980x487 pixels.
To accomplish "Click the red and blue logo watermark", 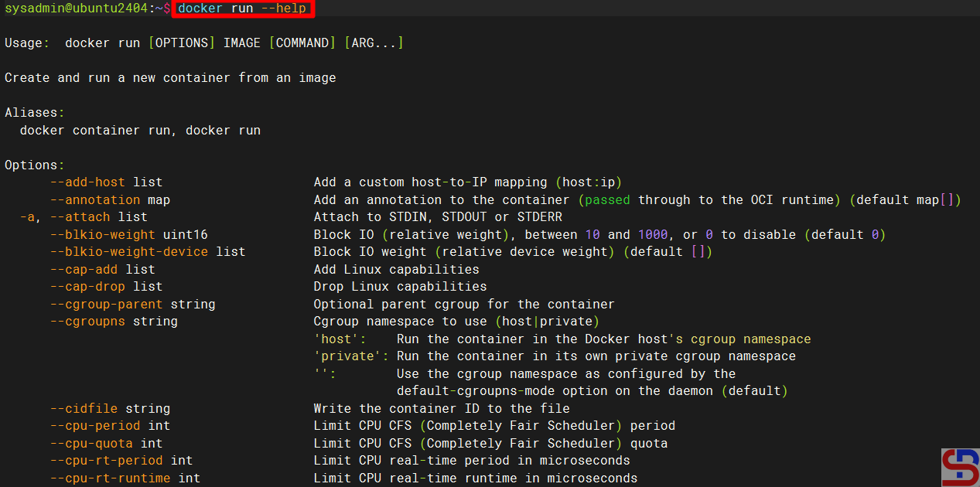I will pos(960,468).
